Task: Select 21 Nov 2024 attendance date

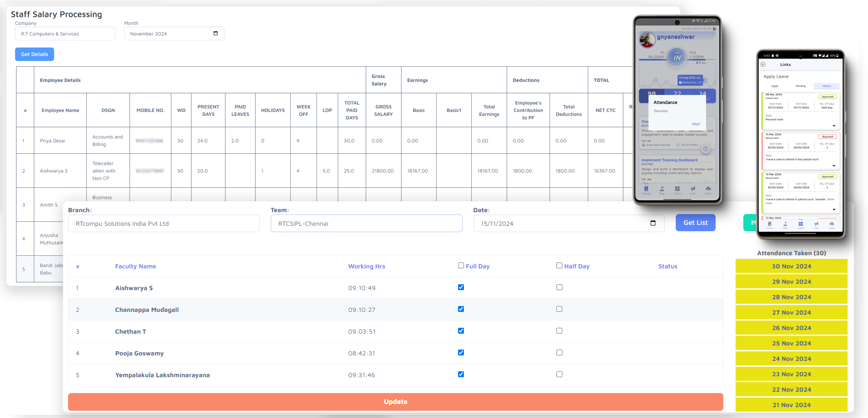Action: (791, 405)
